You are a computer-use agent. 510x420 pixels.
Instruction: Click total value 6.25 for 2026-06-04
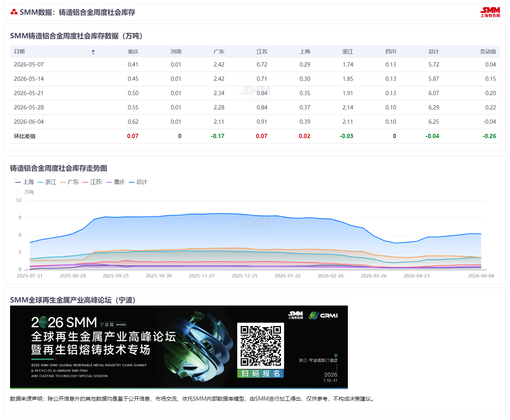pyautogui.click(x=434, y=122)
